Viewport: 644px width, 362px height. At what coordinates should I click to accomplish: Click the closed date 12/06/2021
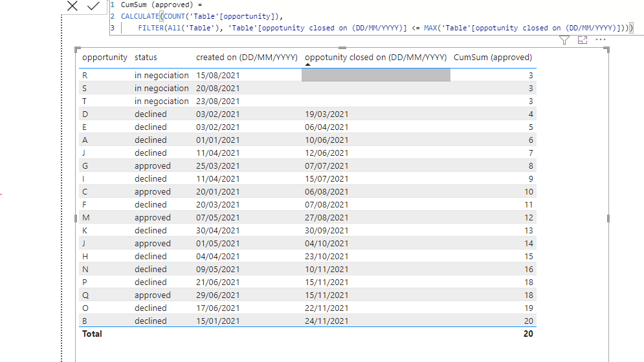coord(326,153)
